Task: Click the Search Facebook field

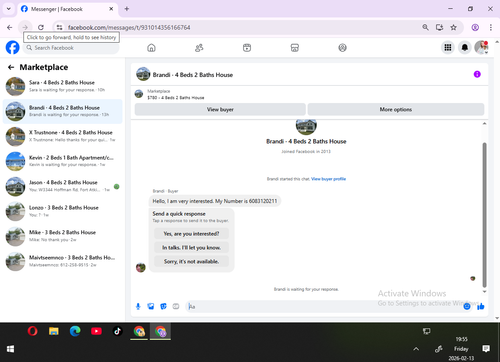Action: 72,48
